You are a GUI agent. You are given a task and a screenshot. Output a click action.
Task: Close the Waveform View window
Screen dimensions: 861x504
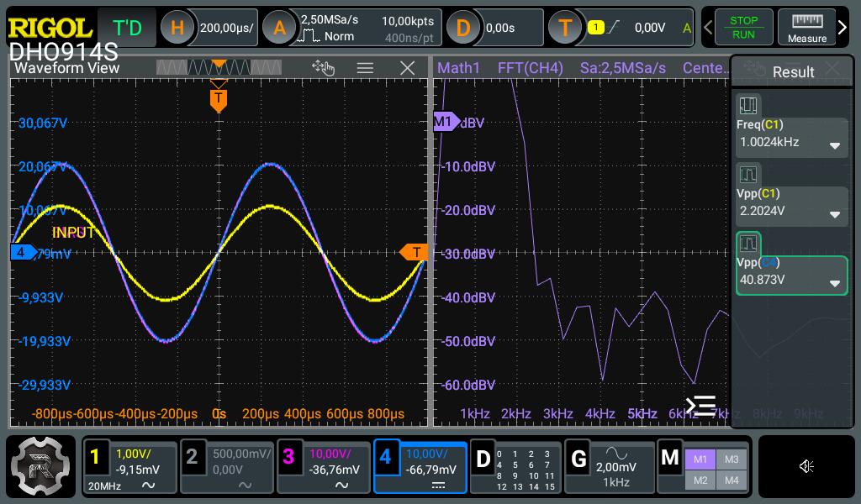(408, 68)
